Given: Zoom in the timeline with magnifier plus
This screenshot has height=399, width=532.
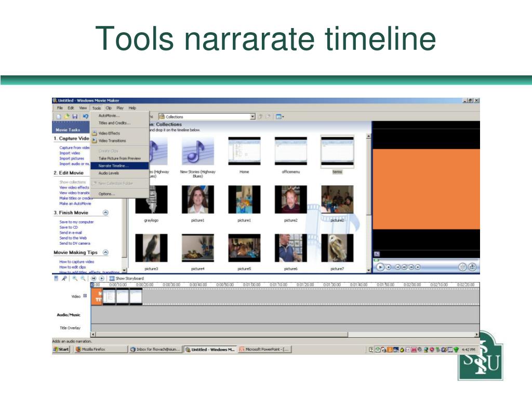Looking at the screenshot, I should click(x=75, y=278).
